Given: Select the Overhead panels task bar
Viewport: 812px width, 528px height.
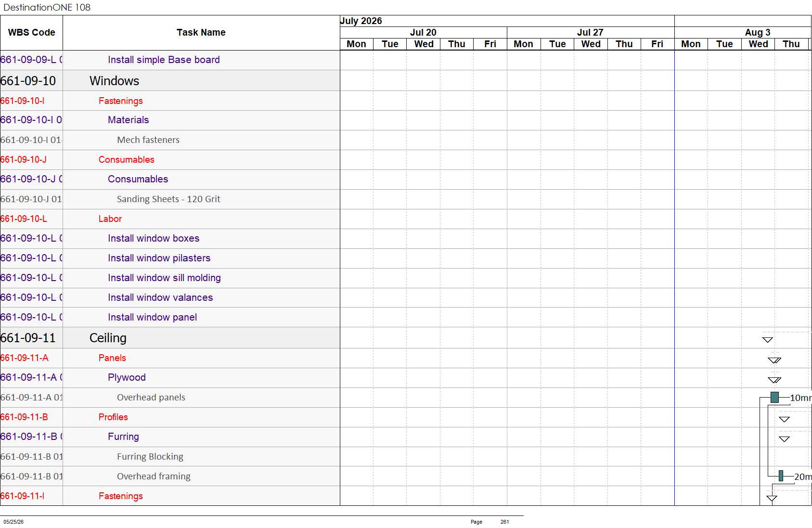Looking at the screenshot, I should [x=774, y=398].
